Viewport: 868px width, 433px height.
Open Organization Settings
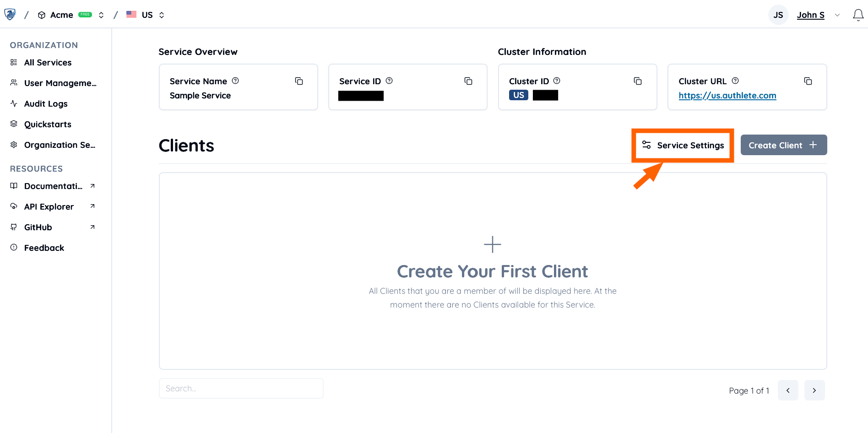pos(60,145)
